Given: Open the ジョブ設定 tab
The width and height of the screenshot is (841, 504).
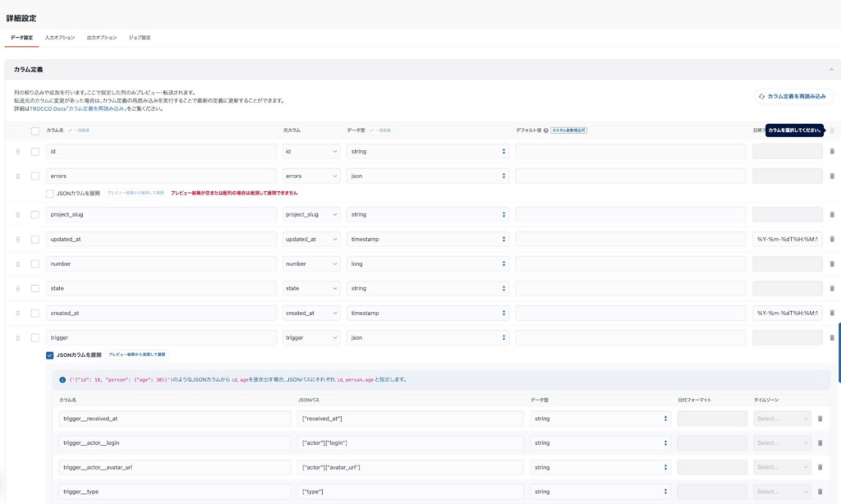Looking at the screenshot, I should tap(140, 38).
